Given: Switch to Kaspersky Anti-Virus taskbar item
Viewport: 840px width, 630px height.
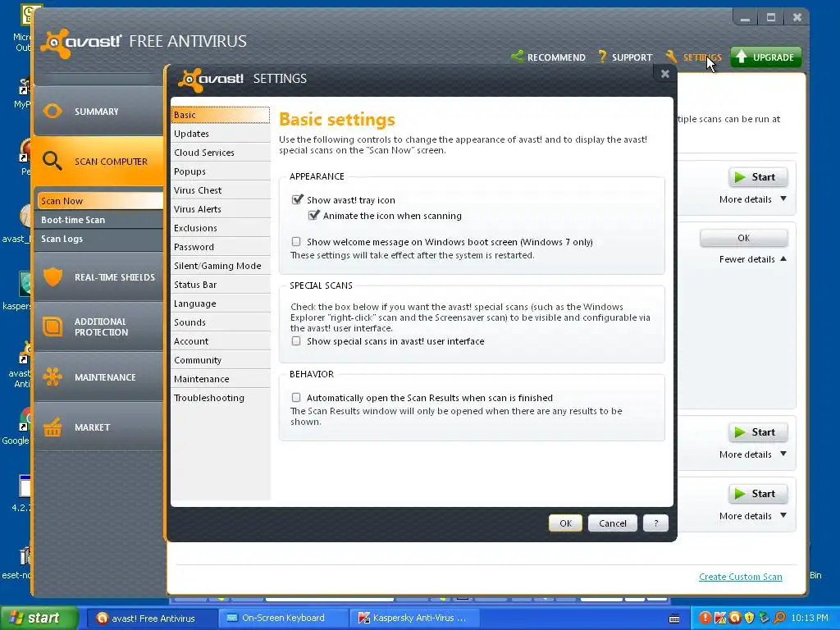Looking at the screenshot, I should 413,618.
